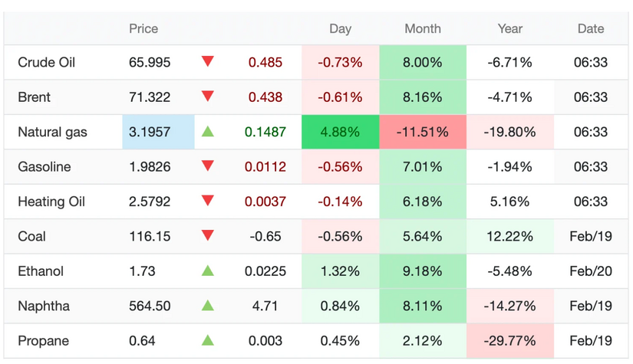Open the Heating Oil commodity link

(x=51, y=202)
